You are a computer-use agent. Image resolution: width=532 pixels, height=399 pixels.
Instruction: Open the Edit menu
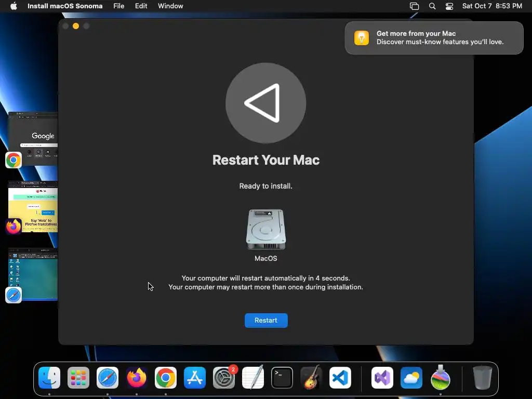point(141,6)
